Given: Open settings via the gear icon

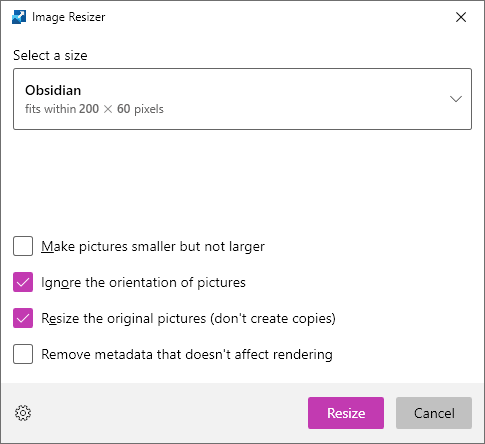Looking at the screenshot, I should [23, 413].
